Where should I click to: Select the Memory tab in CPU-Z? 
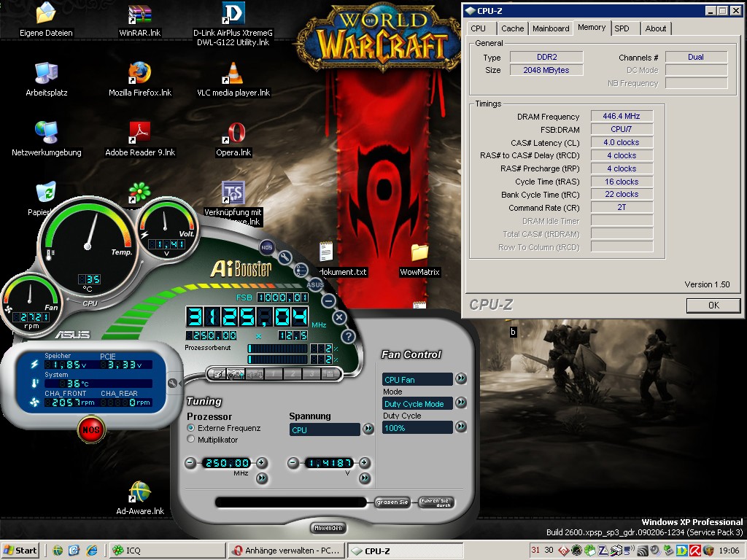592,28
